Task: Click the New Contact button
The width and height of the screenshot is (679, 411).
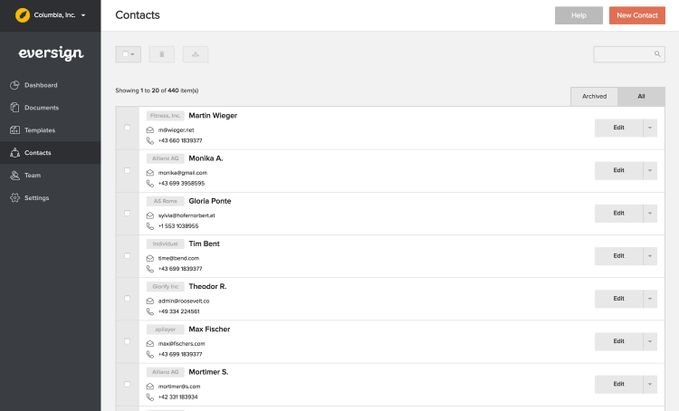Action: click(x=637, y=15)
